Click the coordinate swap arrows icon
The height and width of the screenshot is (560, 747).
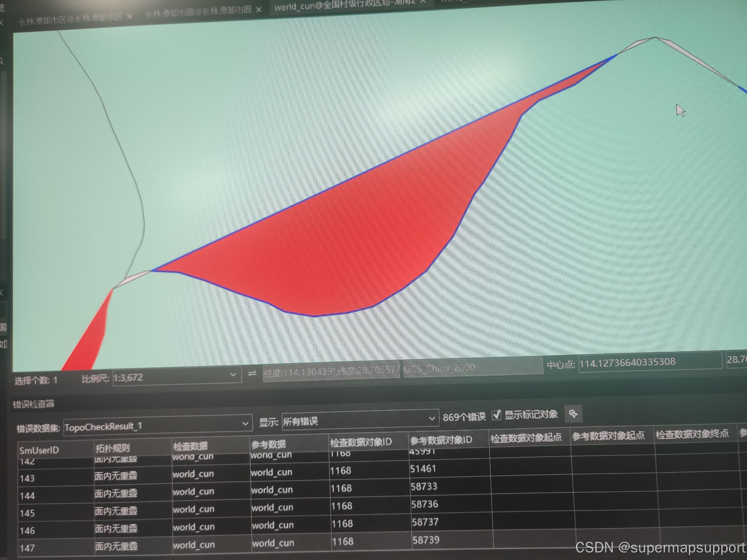coord(252,373)
